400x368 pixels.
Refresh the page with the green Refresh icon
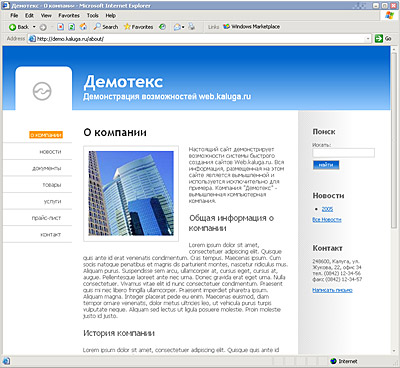point(72,27)
